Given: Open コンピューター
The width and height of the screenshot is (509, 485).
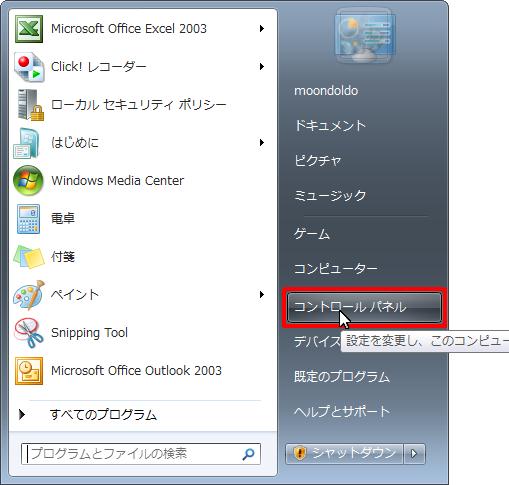Looking at the screenshot, I should (336, 269).
